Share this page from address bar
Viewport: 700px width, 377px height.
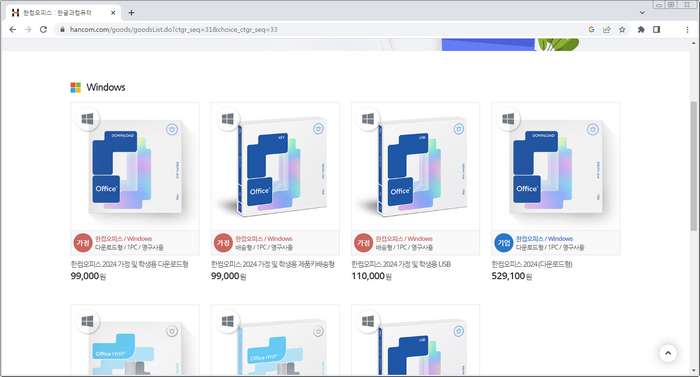coord(607,29)
